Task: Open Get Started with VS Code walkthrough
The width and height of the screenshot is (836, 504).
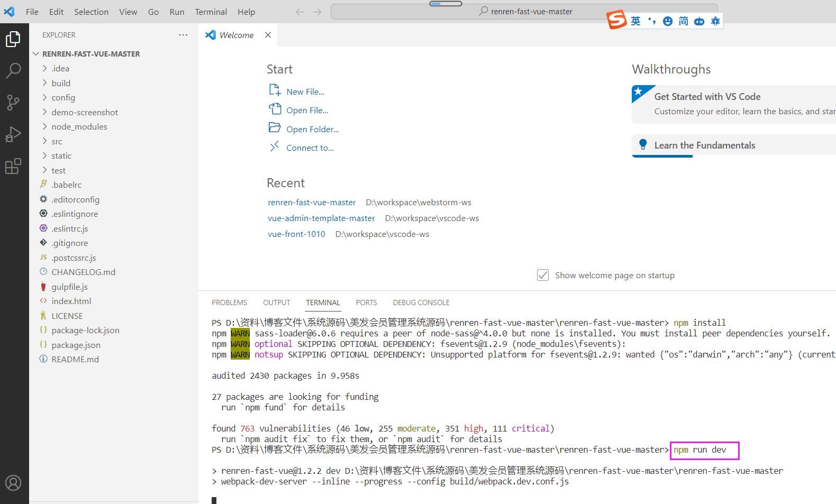Action: (734, 104)
